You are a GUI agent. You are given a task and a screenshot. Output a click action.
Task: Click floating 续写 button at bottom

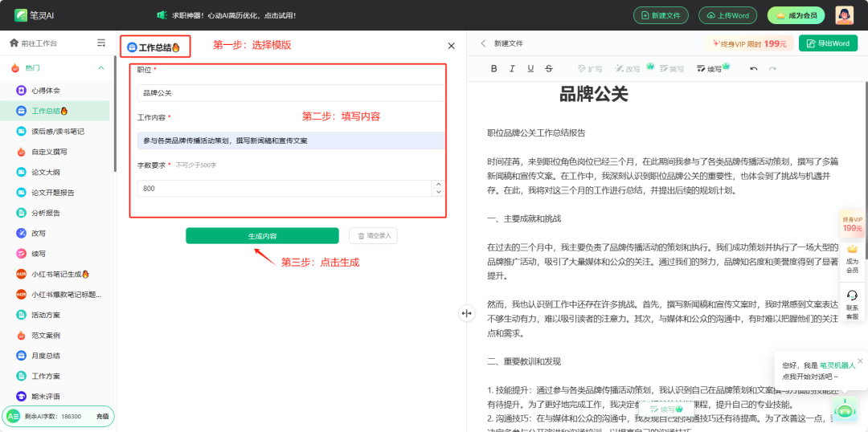click(x=666, y=410)
